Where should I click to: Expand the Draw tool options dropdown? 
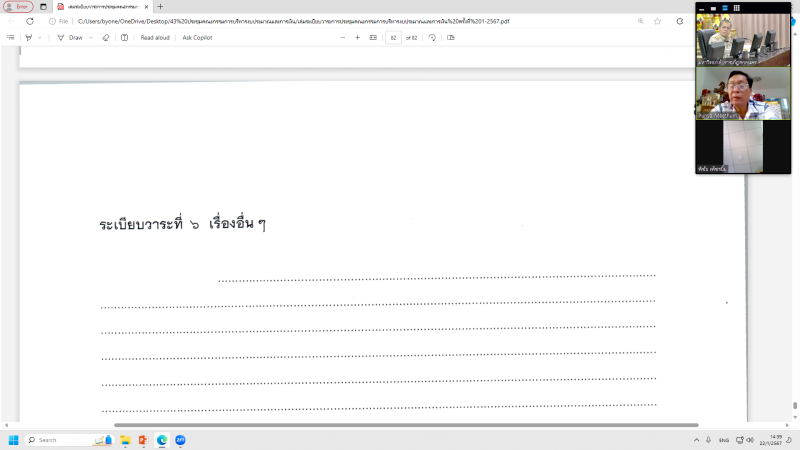click(91, 37)
